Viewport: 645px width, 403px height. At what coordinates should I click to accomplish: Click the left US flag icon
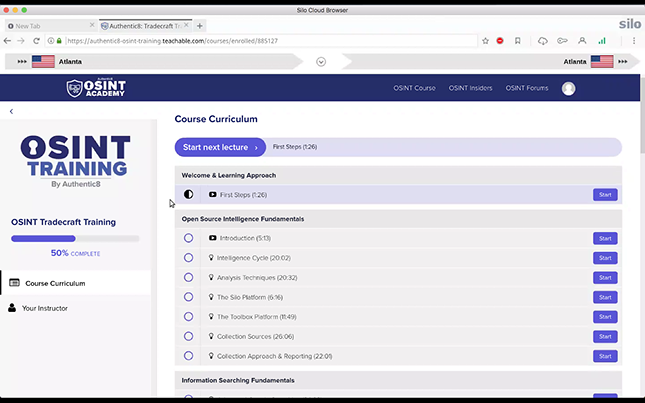[43, 62]
